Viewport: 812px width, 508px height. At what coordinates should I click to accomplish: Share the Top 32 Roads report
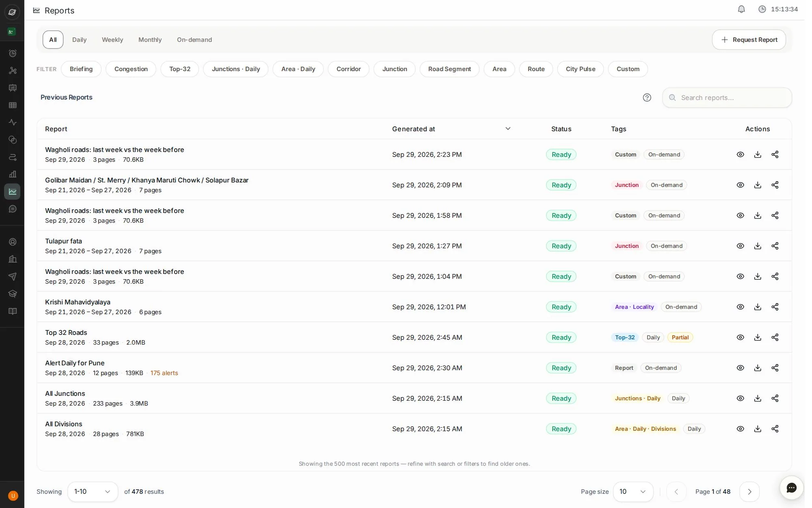(775, 337)
